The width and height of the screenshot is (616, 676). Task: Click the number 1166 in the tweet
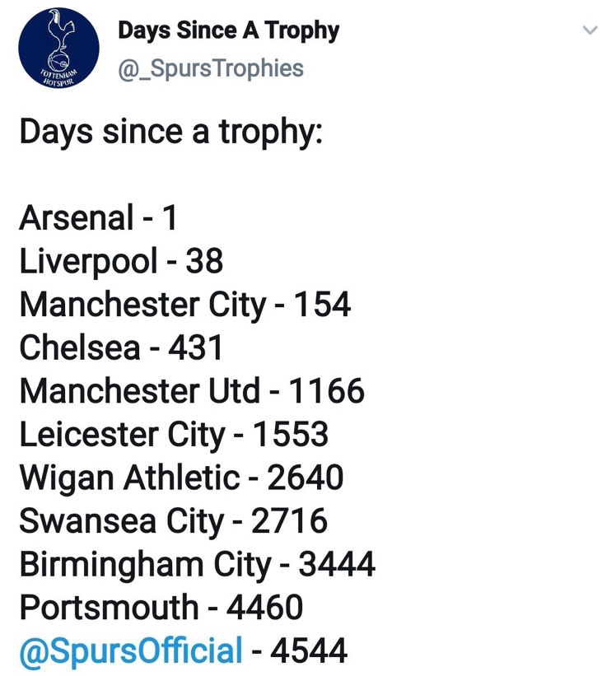coord(326,391)
